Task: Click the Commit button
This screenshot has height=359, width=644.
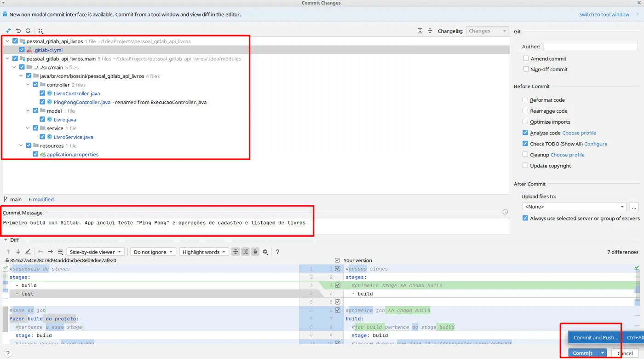Action: (582, 353)
